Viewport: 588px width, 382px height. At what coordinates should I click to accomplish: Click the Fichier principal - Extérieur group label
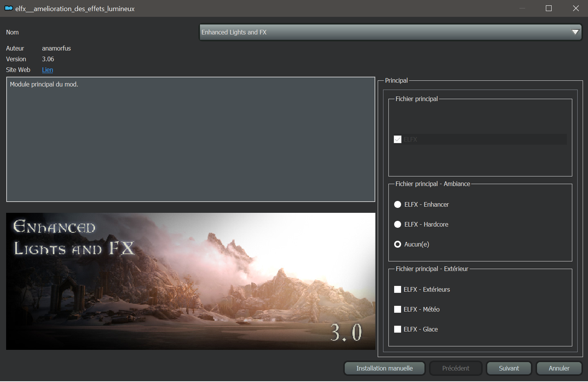(432, 269)
